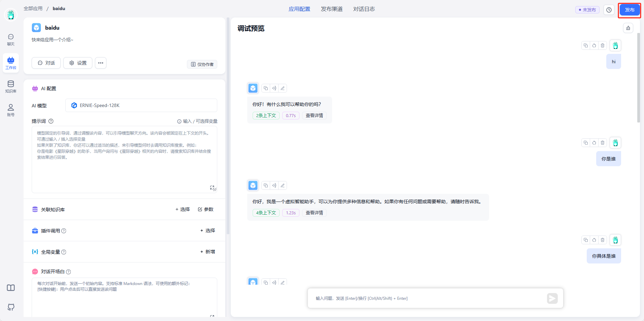Screen dimensions: 644x321
Task: Copy the user message "hi"
Action: click(586, 45)
